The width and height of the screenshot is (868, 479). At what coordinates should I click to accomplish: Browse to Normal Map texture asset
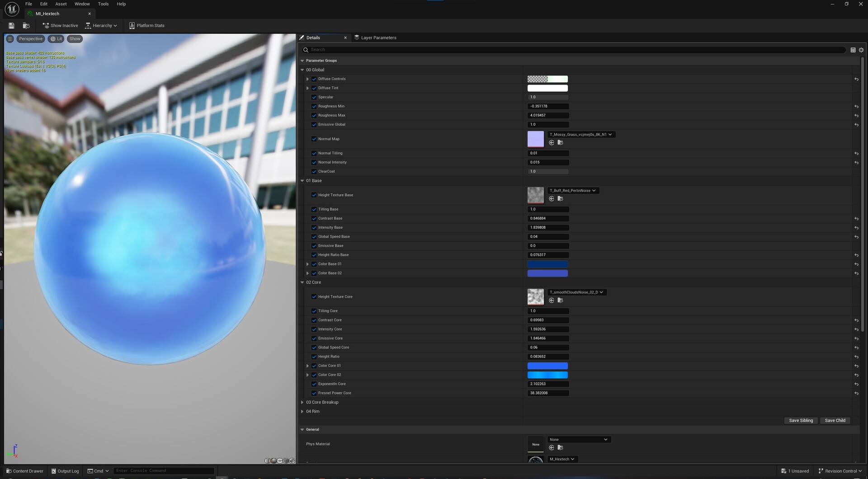(x=560, y=143)
